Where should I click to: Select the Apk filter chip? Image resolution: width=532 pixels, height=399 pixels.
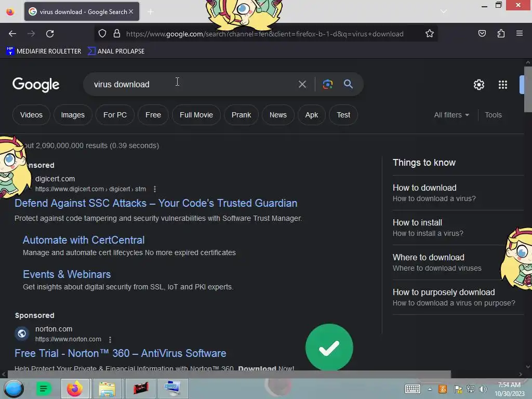312,115
